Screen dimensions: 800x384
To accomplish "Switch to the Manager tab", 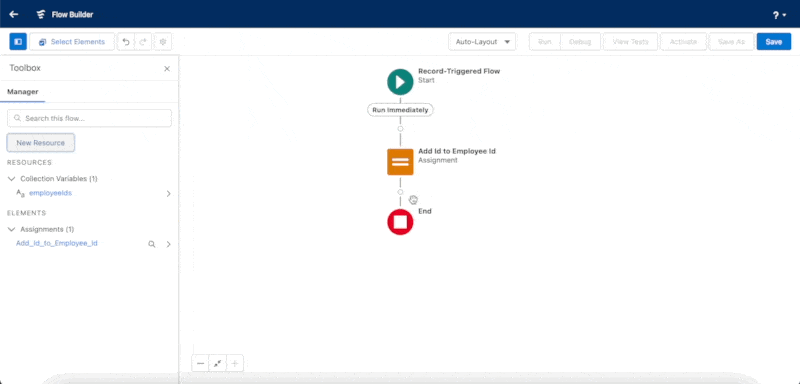I will click(22, 92).
